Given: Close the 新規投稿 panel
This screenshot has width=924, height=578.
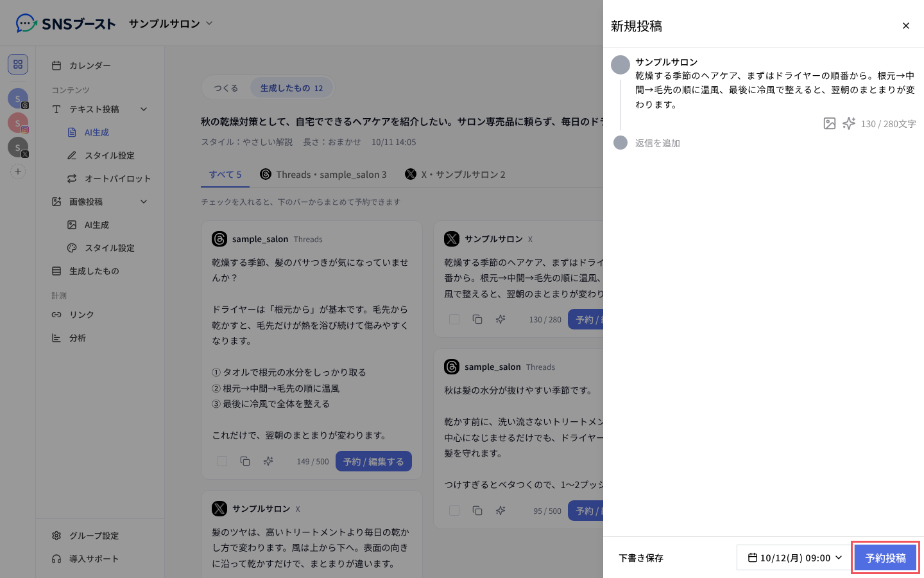Looking at the screenshot, I should pyautogui.click(x=906, y=26).
